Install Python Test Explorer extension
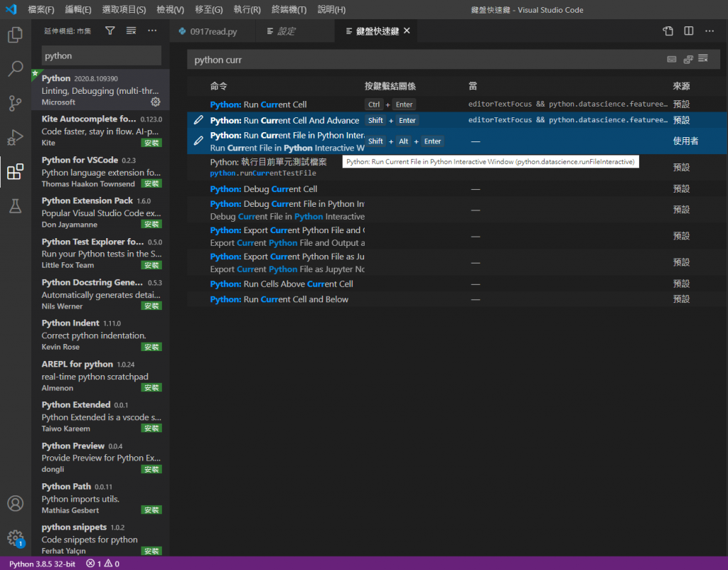The height and width of the screenshot is (570, 728). pos(151,265)
